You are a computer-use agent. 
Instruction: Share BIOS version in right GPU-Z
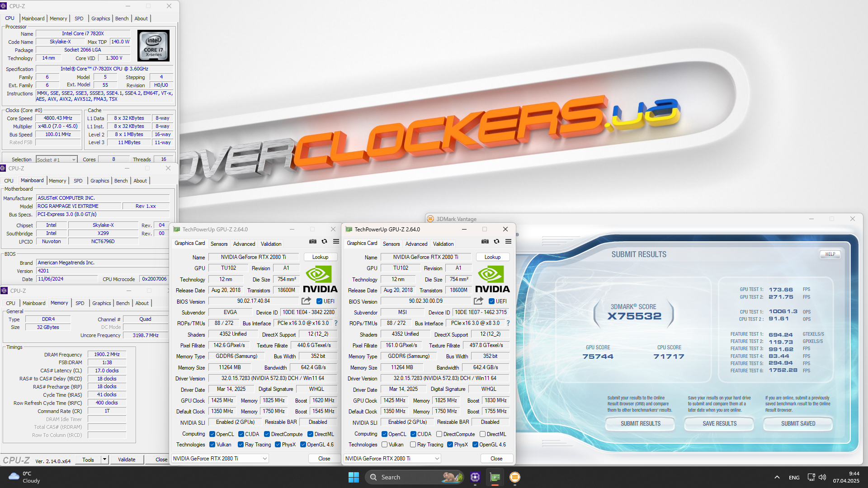click(x=478, y=301)
